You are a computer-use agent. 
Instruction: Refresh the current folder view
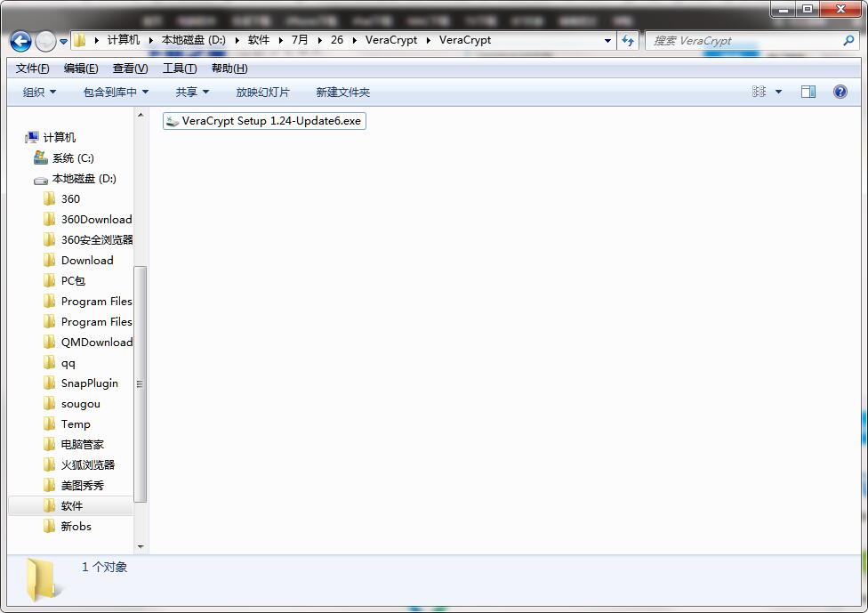628,40
